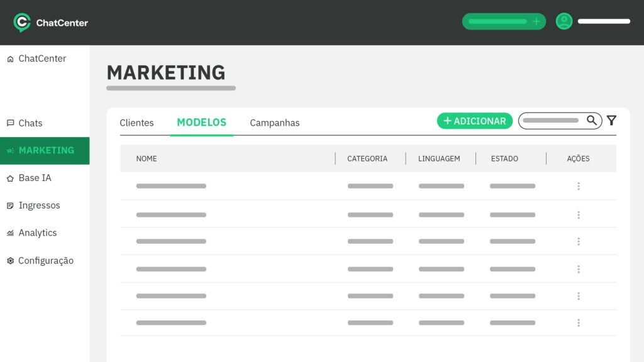This screenshot has width=644, height=362.
Task: Switch to the Clientes tab
Action: [x=136, y=123]
